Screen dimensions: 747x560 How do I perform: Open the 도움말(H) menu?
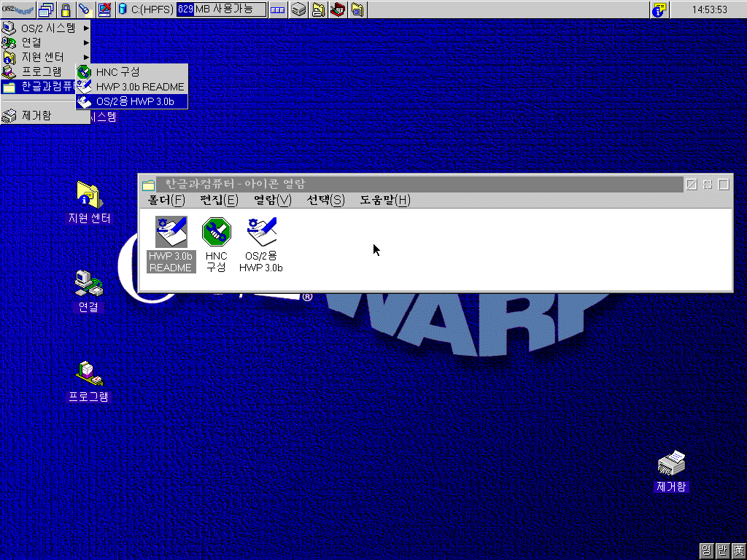coord(384,200)
